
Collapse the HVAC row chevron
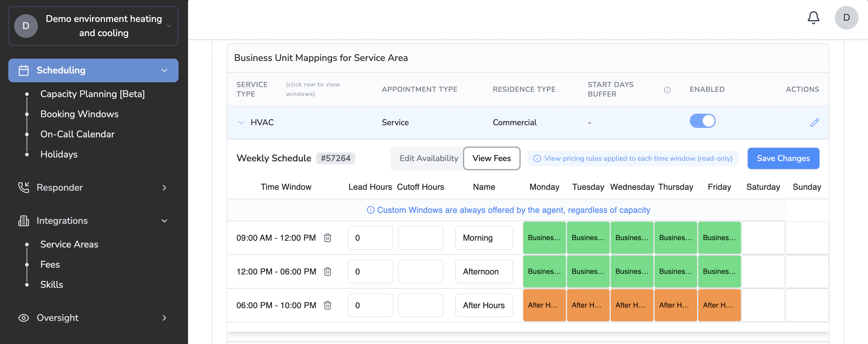coord(241,123)
